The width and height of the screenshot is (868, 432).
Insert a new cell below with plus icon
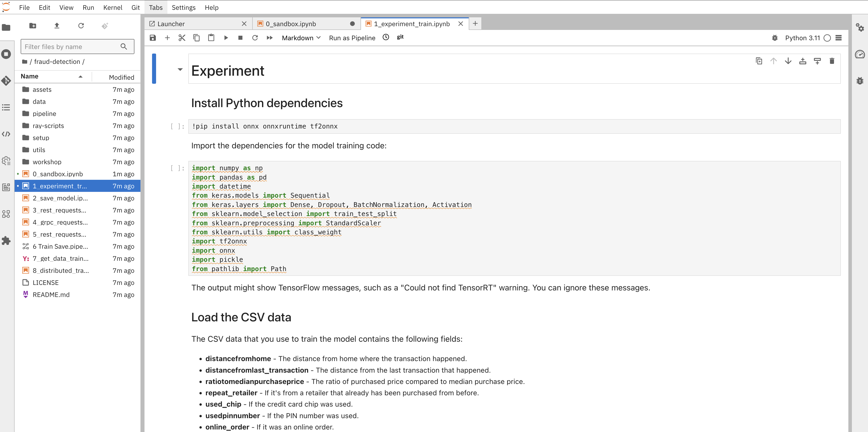point(167,38)
